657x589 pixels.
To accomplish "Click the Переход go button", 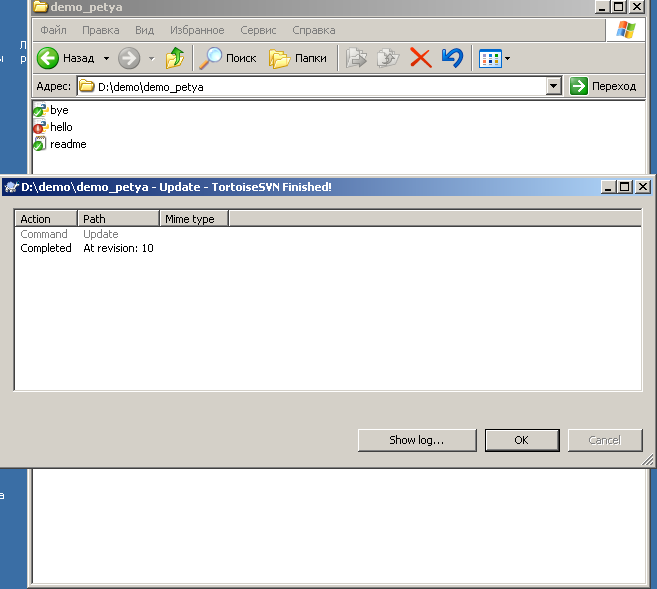I will pos(603,86).
